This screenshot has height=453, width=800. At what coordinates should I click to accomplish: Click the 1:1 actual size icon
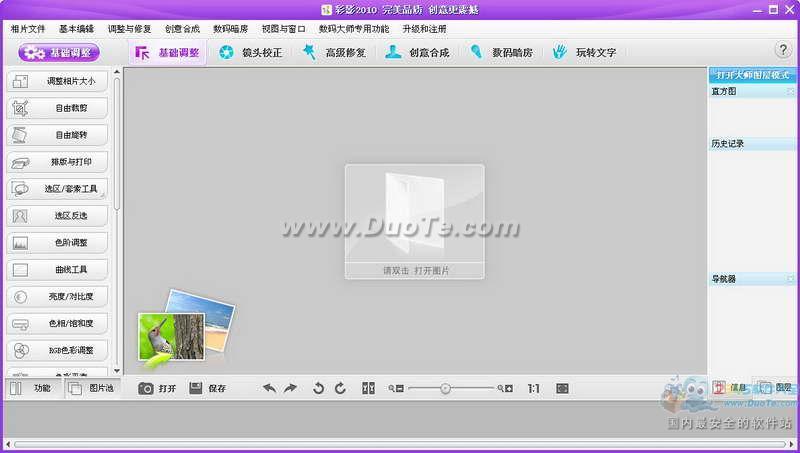[x=534, y=389]
